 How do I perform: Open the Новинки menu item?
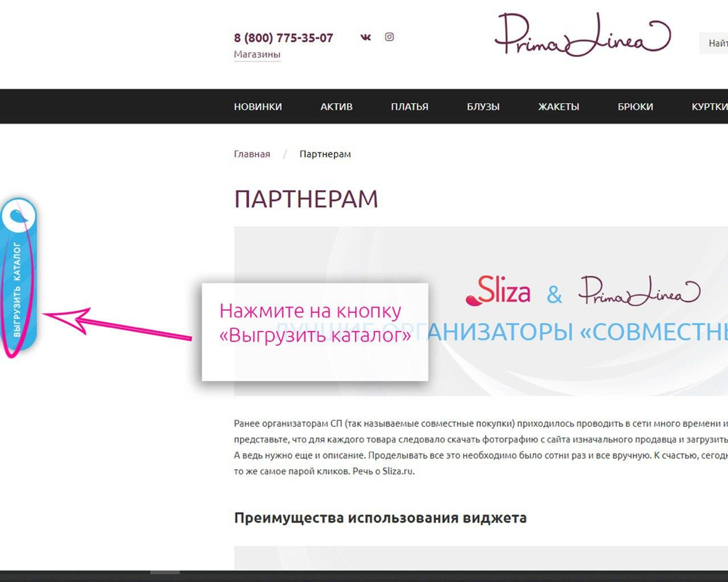tap(258, 107)
